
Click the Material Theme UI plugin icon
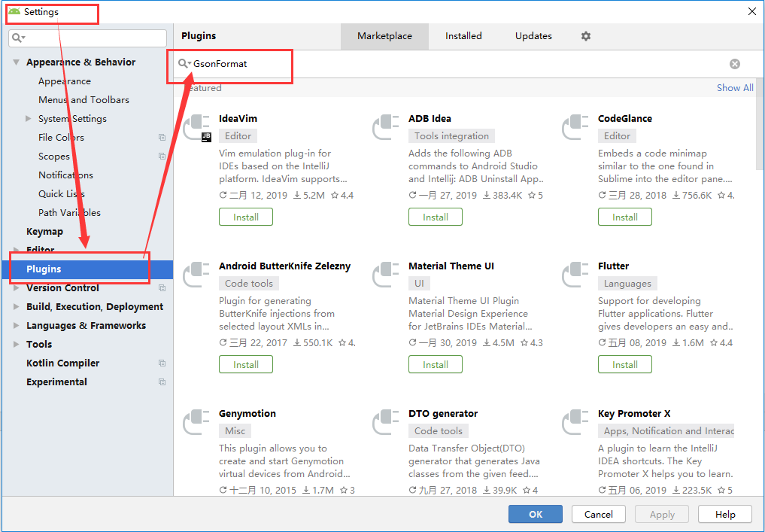[x=386, y=275]
